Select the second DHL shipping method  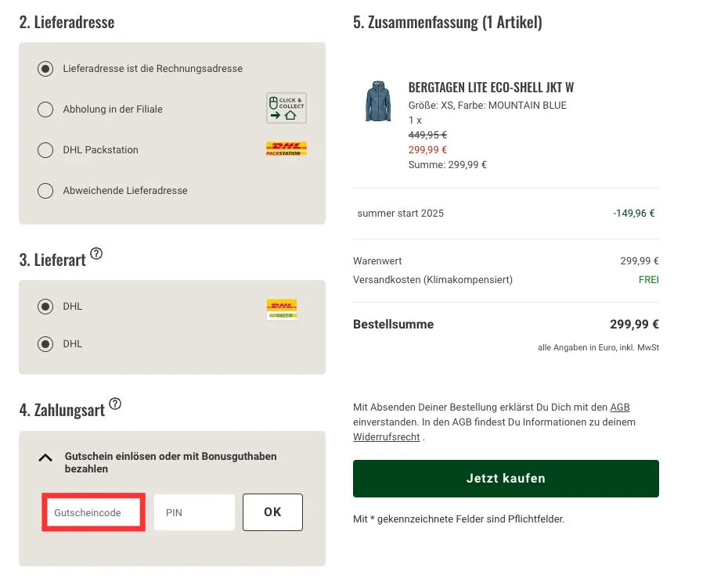(x=45, y=343)
